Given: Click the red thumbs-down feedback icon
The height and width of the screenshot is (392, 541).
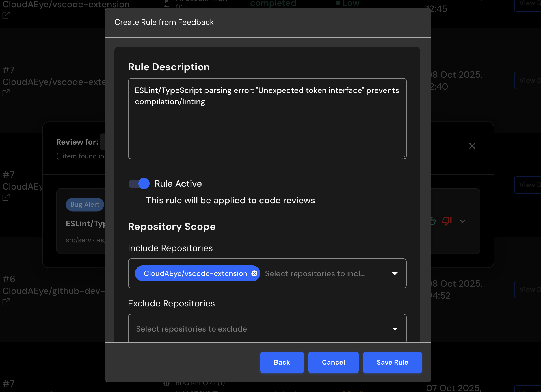Looking at the screenshot, I should click(x=447, y=221).
